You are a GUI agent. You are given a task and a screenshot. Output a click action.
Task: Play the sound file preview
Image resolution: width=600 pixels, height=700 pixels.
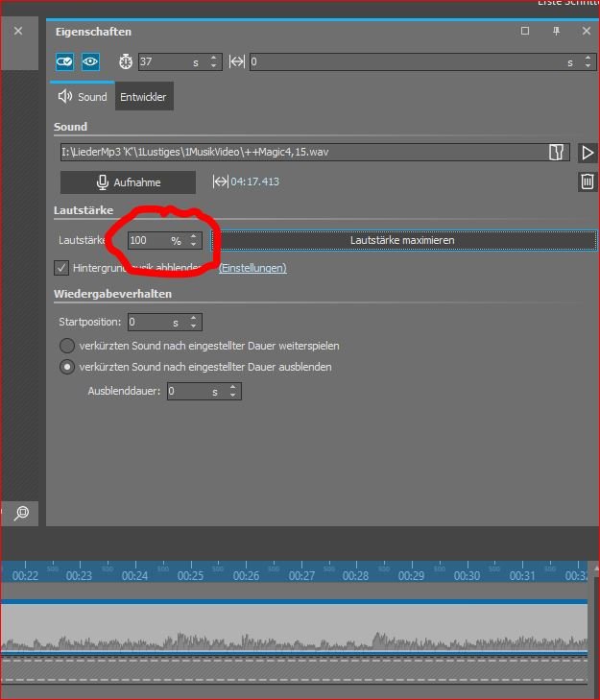pyautogui.click(x=588, y=153)
